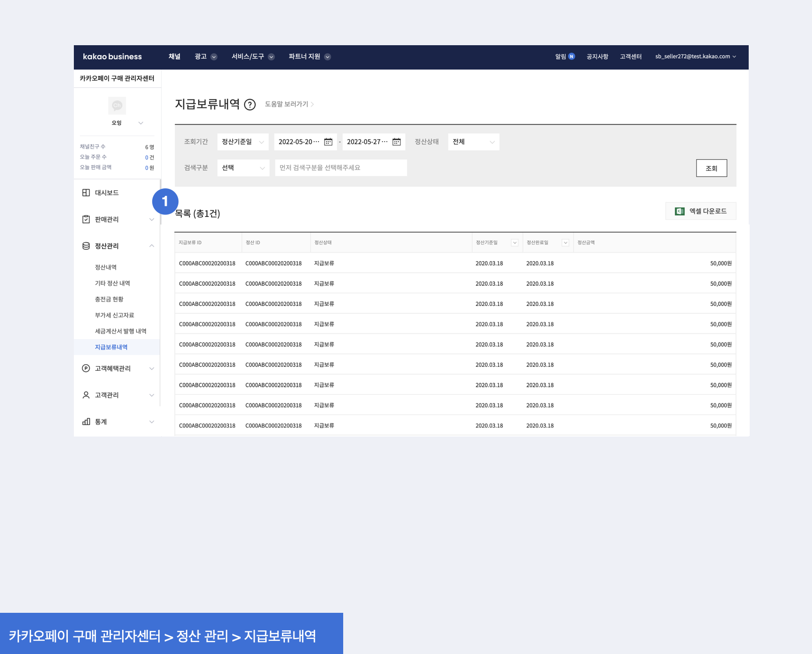Screen dimensions: 812x654
Task: Click the 정산관리 database icon
Action: click(86, 246)
